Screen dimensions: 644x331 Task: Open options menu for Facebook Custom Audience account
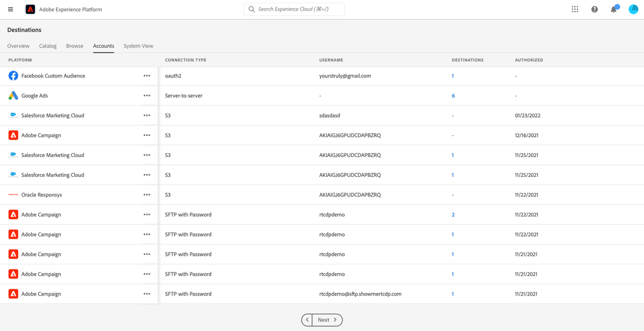147,75
